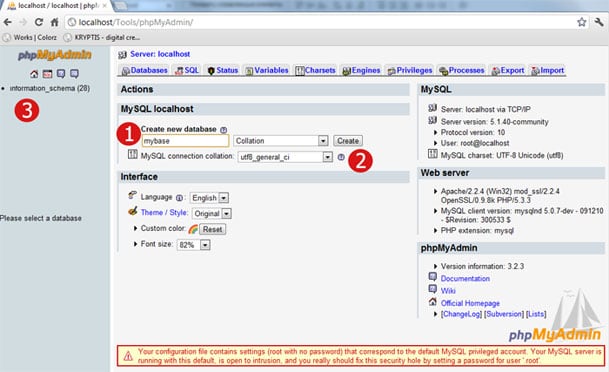Click the warning triangle icon in the alert
Screen dimensions: 609x372
(128, 356)
